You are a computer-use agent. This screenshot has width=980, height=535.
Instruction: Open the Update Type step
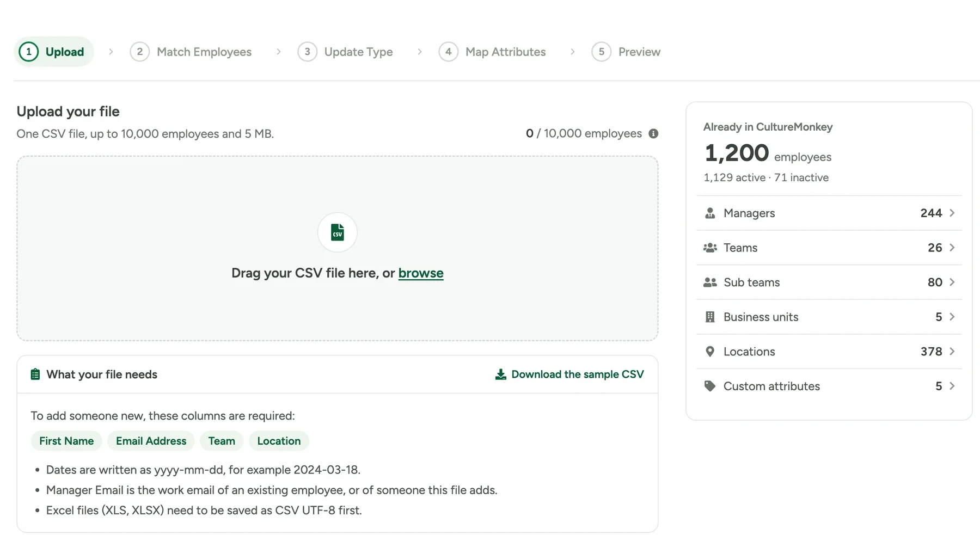(x=345, y=52)
